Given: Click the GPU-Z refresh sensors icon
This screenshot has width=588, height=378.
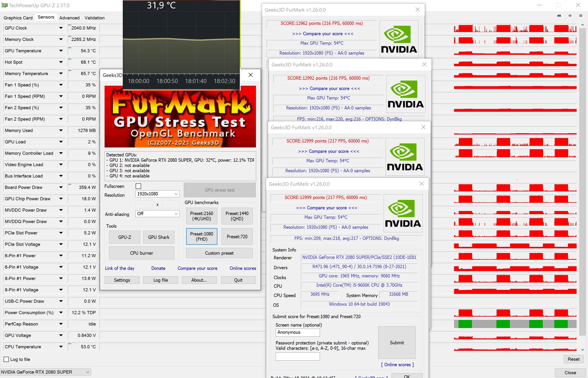Looking at the screenshot, I should (570, 16).
